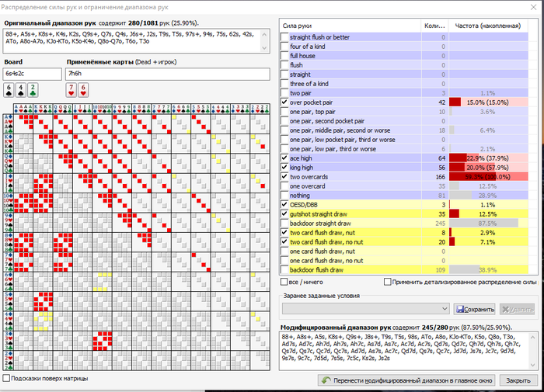Open the 'Заранее заданные условия' dropdown

(366, 308)
